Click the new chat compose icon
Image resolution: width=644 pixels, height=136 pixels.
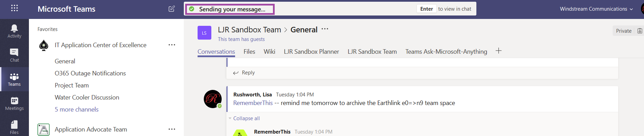click(171, 9)
